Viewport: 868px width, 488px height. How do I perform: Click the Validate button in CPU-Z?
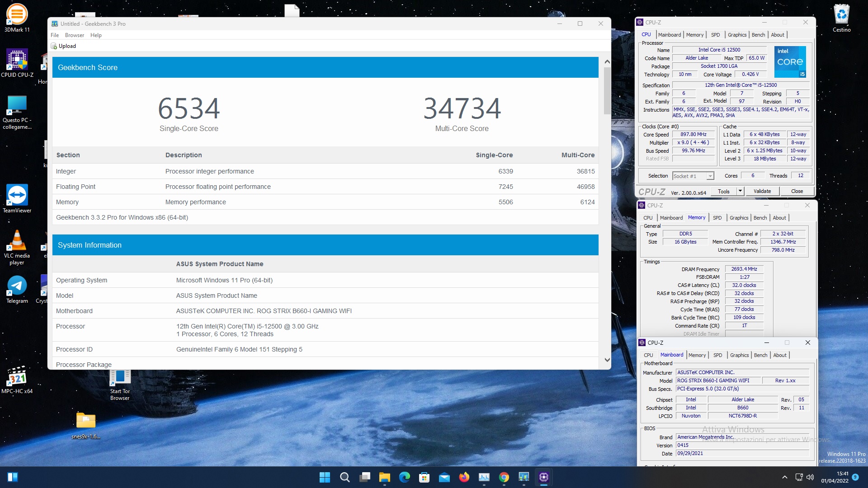tap(762, 191)
